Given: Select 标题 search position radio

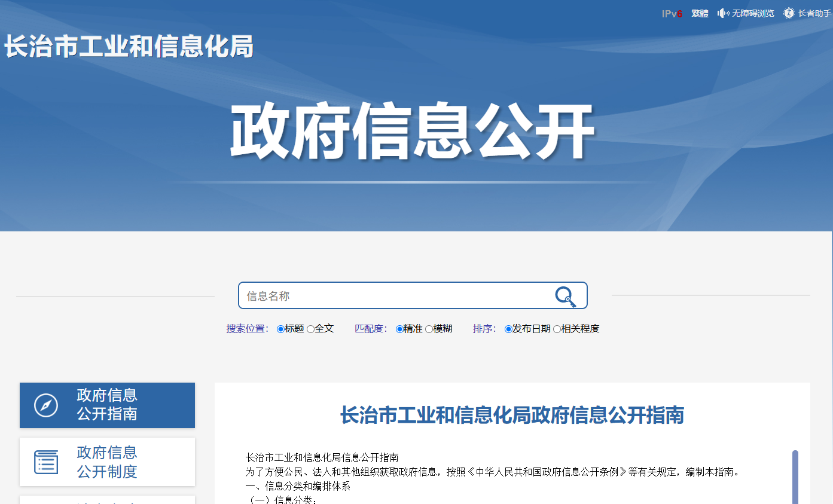Looking at the screenshot, I should pyautogui.click(x=280, y=329).
